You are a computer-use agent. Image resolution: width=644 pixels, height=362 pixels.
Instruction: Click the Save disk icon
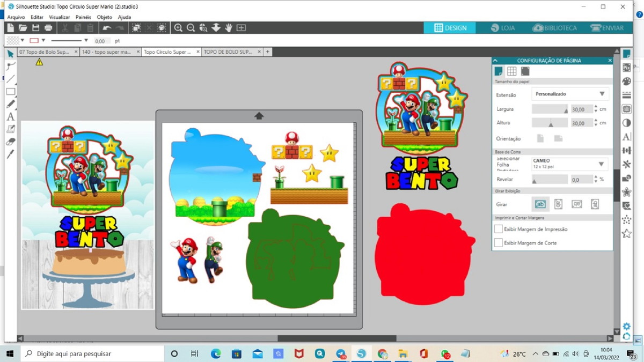click(35, 28)
